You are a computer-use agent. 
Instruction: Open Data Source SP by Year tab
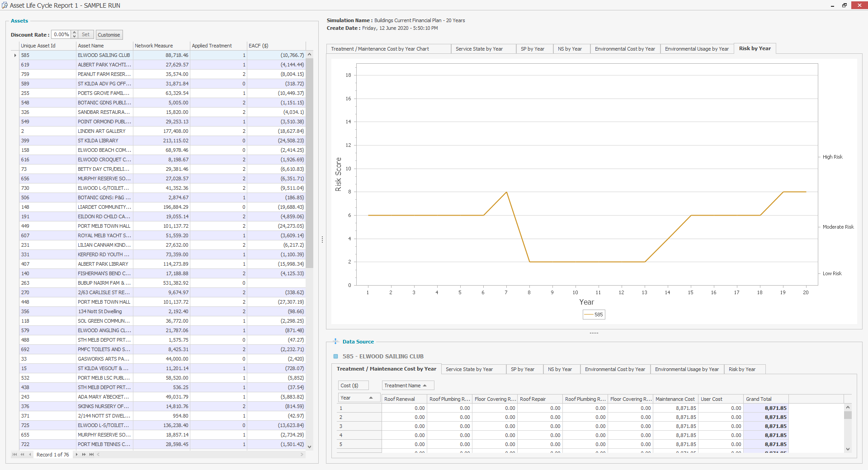tap(524, 369)
